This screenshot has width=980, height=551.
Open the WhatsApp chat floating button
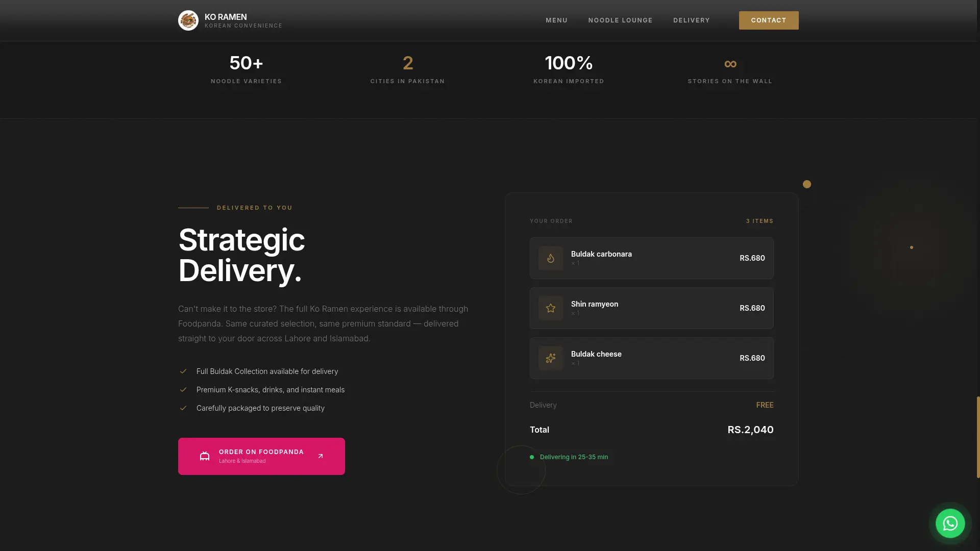950,523
